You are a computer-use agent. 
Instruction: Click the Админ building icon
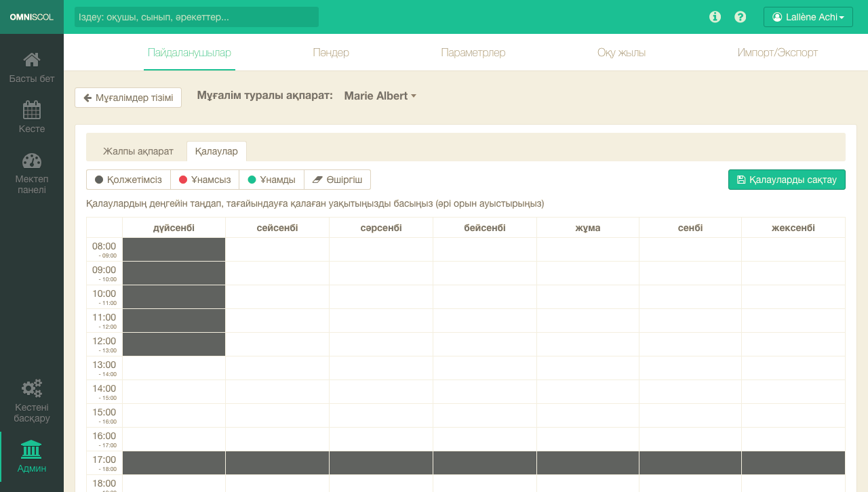click(x=32, y=450)
